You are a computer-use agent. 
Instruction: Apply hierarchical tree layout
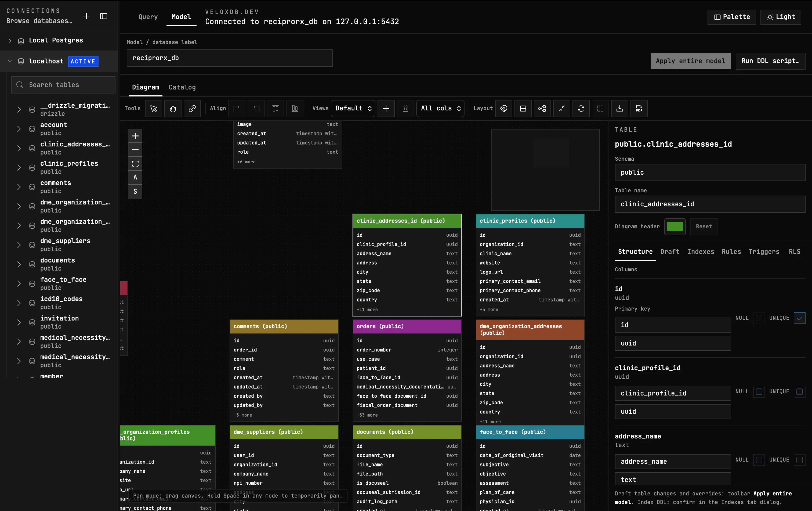tap(542, 108)
